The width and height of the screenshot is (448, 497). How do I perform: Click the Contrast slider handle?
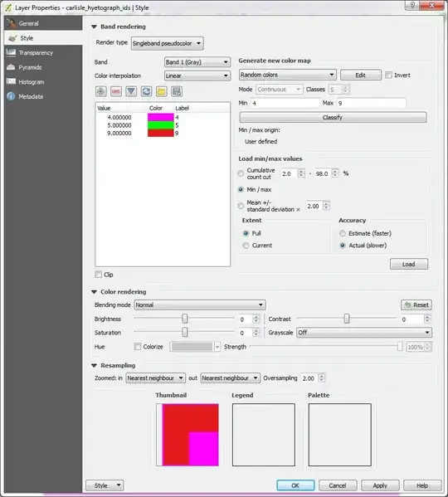[x=347, y=319]
